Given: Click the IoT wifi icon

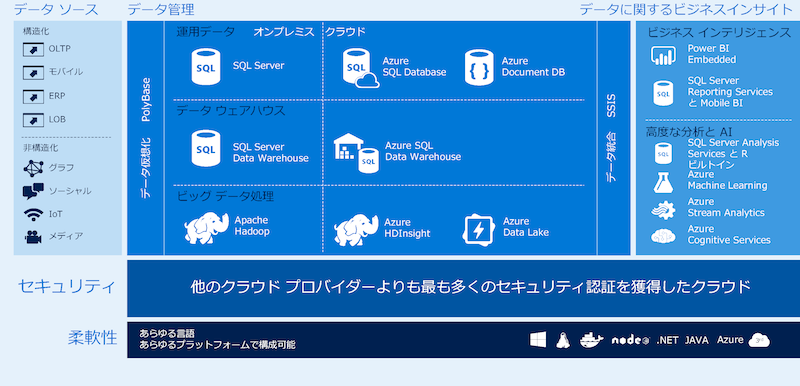Looking at the screenshot, I should (x=33, y=215).
